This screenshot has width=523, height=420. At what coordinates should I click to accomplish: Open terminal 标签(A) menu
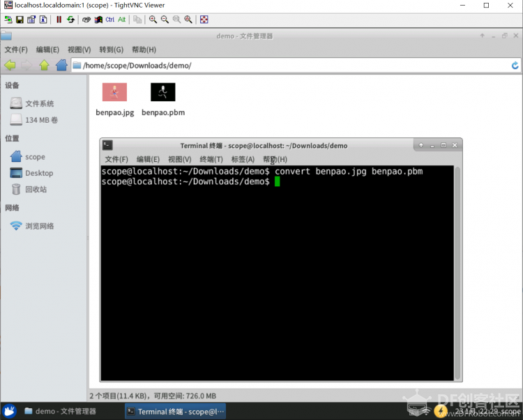243,159
